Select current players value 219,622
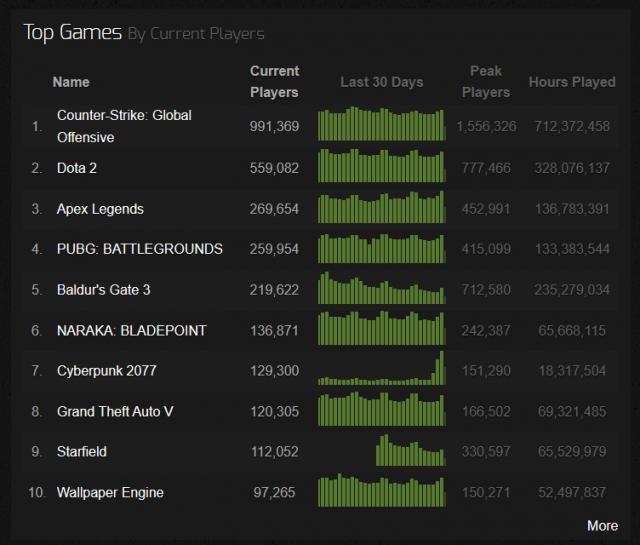The image size is (640, 545). click(x=274, y=290)
